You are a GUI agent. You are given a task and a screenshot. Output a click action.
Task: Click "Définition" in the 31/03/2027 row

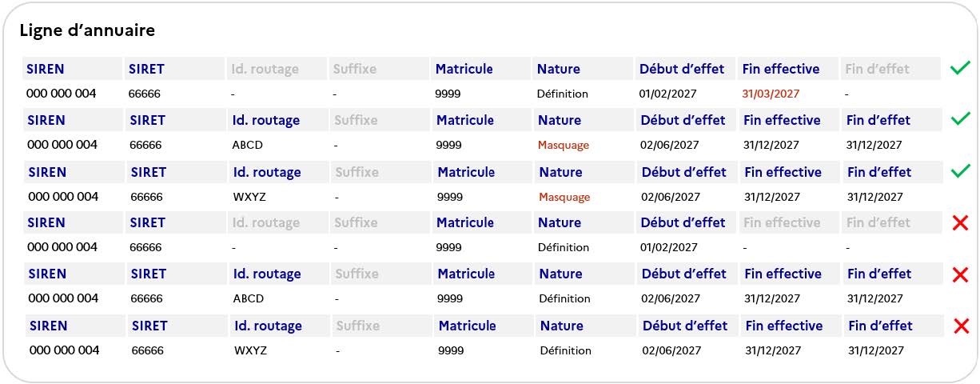[563, 94]
